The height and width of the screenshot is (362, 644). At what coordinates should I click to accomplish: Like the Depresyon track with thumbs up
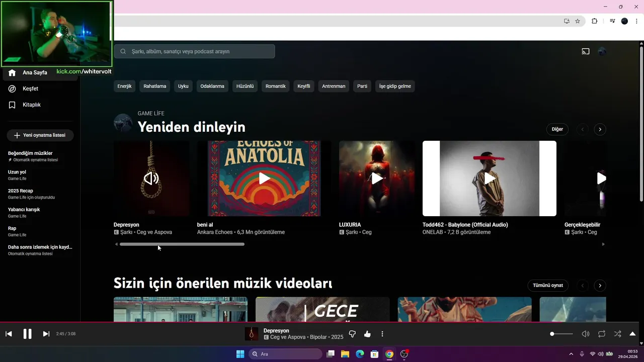tap(367, 334)
